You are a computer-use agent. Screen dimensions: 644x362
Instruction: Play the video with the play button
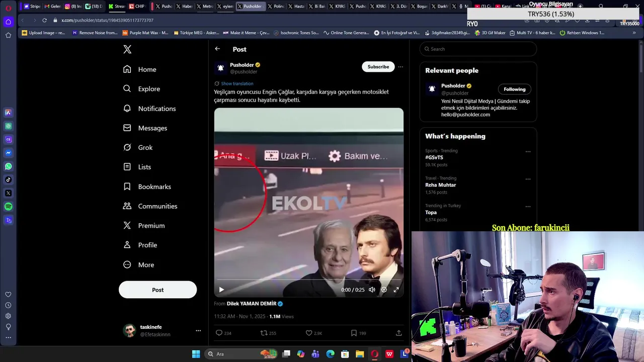(221, 290)
